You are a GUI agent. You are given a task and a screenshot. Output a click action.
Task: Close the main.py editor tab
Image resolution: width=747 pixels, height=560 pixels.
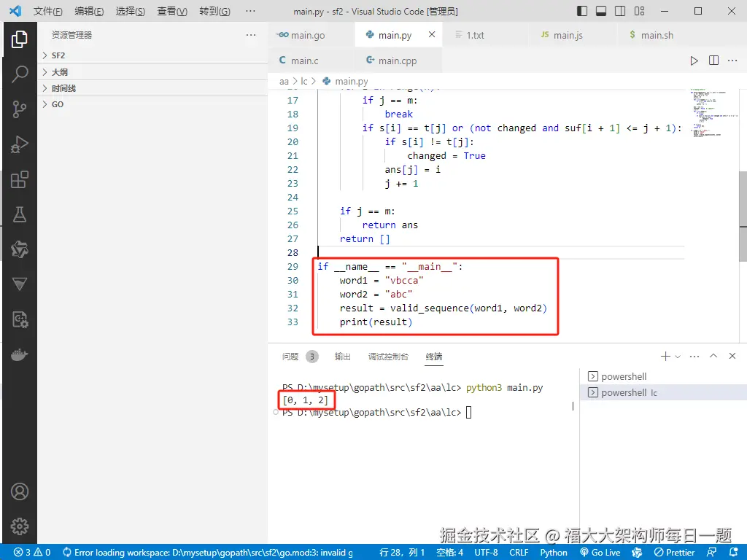(x=432, y=34)
